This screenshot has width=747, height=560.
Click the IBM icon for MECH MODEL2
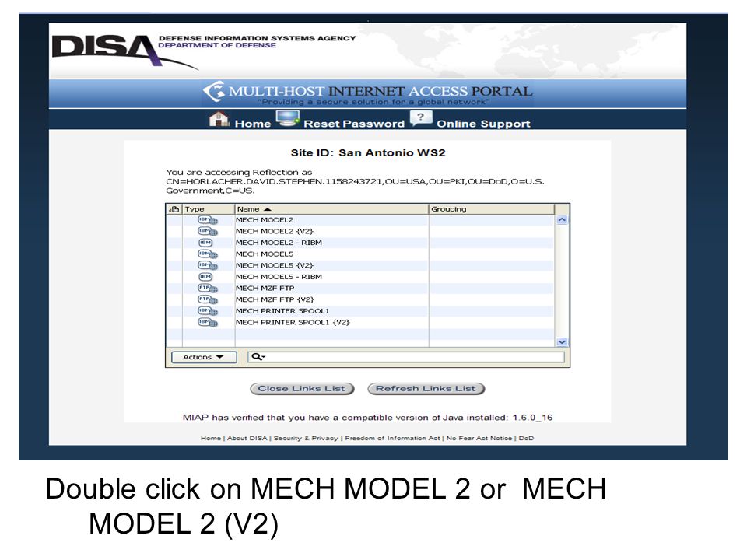[x=208, y=220]
